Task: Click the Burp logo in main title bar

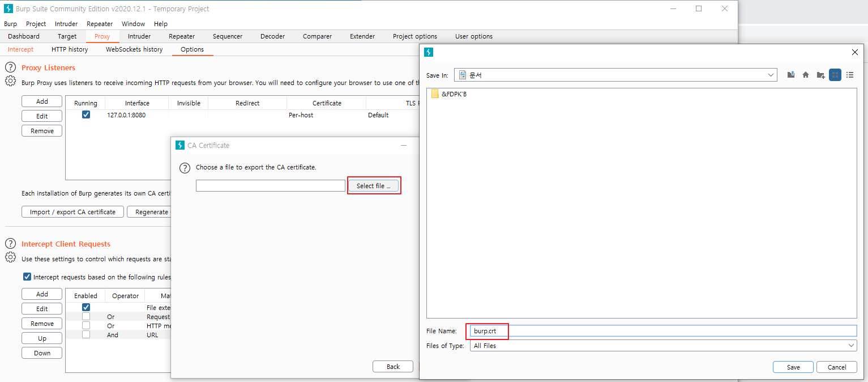Action: 8,9
